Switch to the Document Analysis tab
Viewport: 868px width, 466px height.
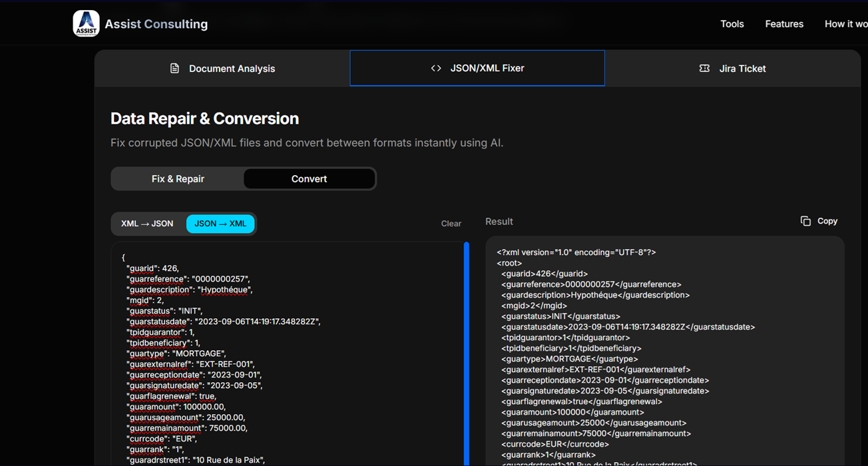pyautogui.click(x=232, y=69)
